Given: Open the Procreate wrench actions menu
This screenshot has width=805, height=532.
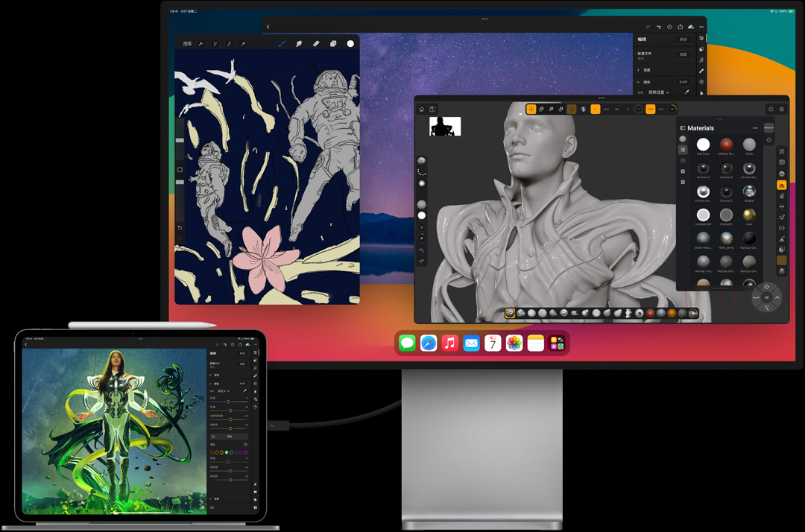Looking at the screenshot, I should click(x=201, y=44).
